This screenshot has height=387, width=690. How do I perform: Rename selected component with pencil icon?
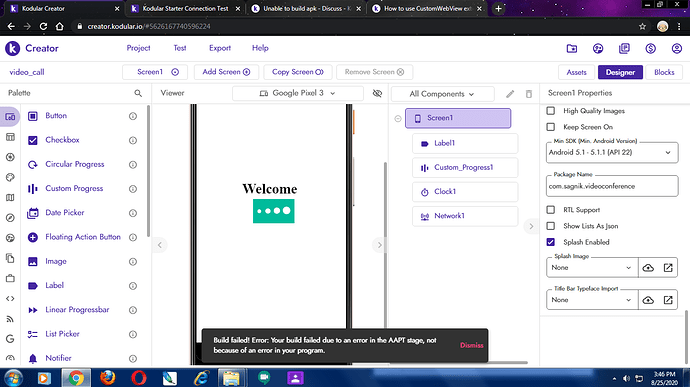point(510,94)
